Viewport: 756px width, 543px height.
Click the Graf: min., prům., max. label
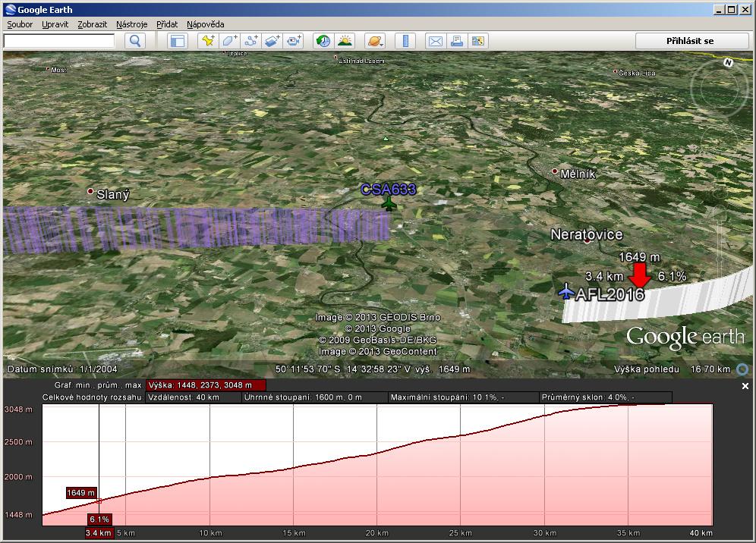pos(99,385)
